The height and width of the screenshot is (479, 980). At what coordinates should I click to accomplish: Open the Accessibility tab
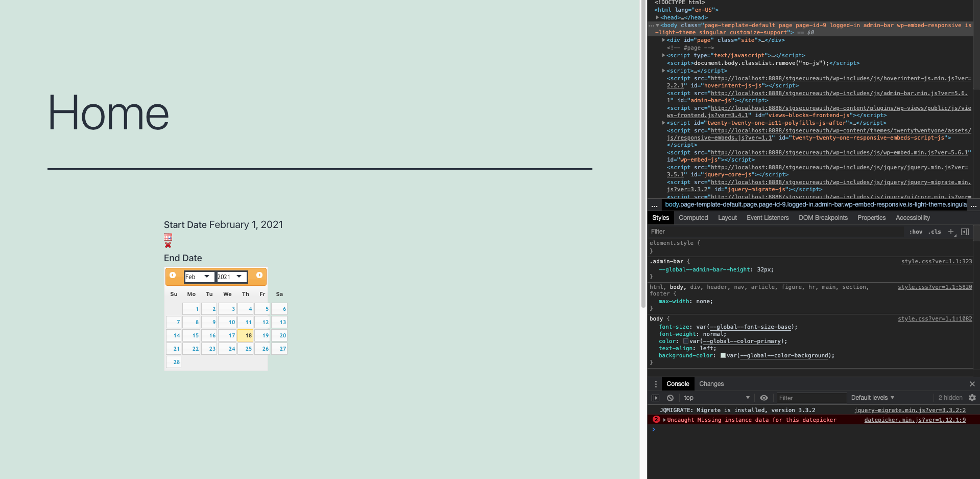[913, 218]
